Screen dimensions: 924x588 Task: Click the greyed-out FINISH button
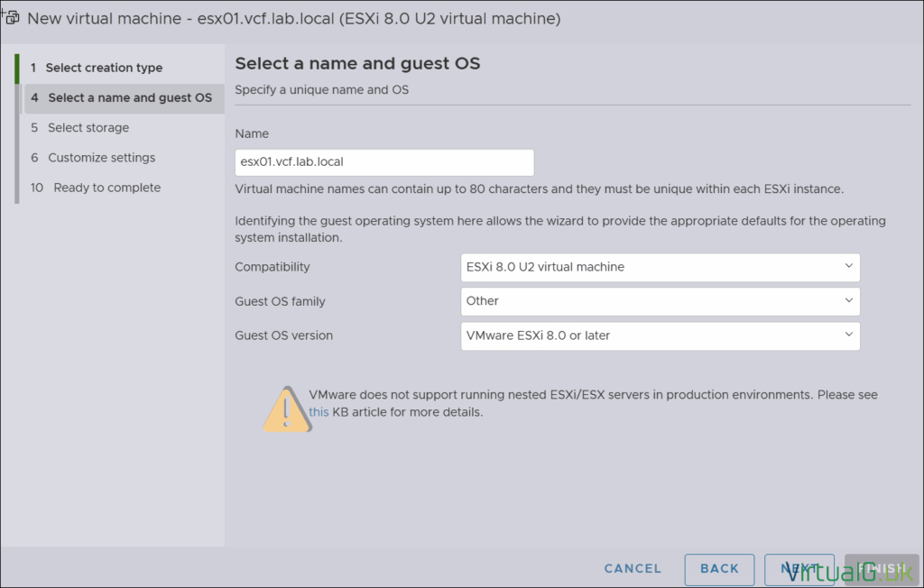click(881, 569)
